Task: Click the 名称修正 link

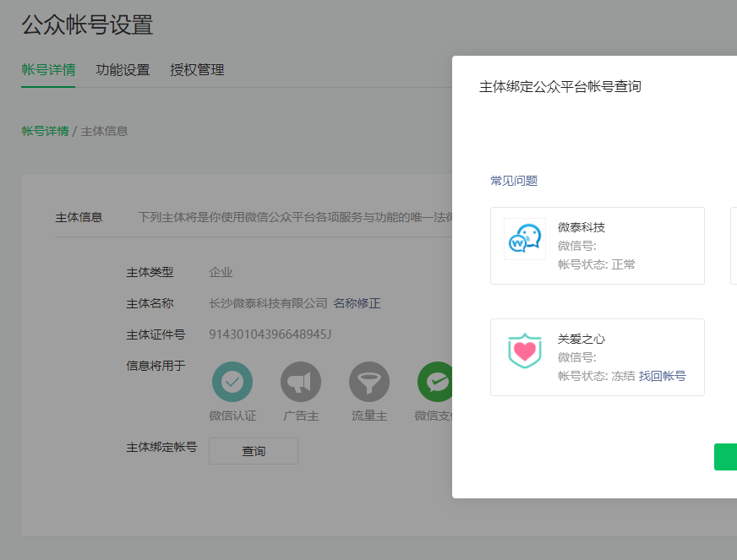Action: tap(357, 303)
